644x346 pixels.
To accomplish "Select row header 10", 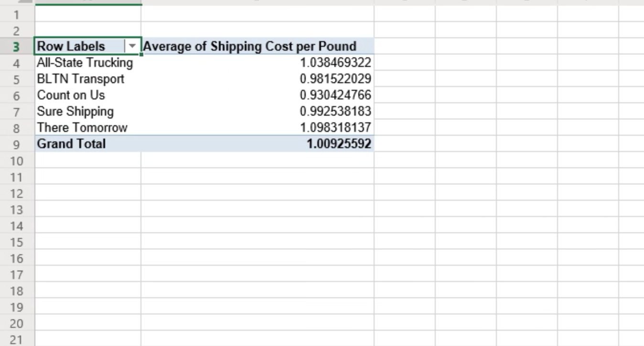I will tap(17, 161).
